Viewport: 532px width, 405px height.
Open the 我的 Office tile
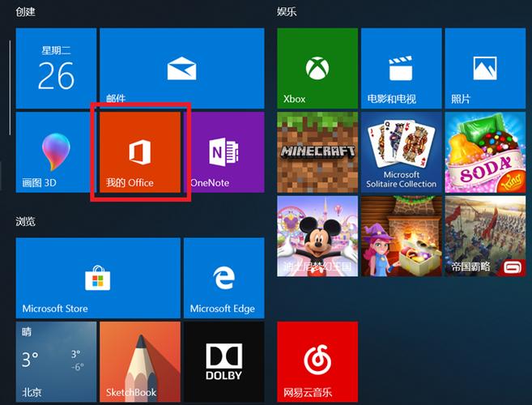[139, 152]
